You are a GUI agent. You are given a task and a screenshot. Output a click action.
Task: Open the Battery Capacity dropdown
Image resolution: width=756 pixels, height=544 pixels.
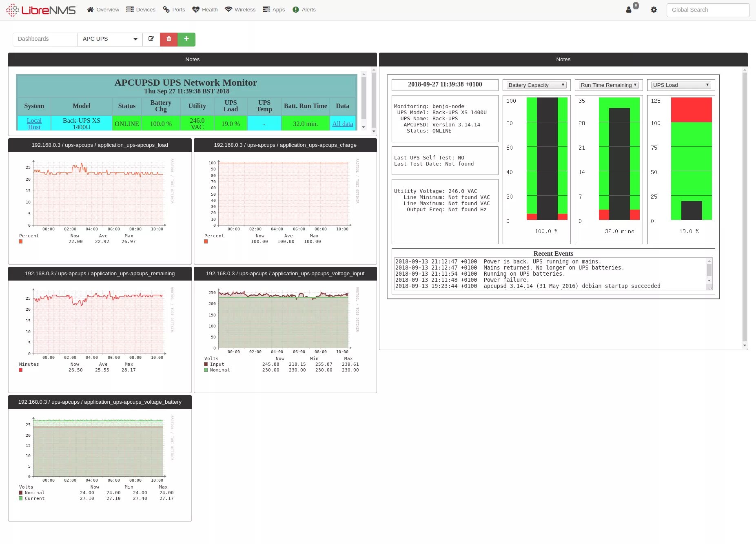tap(537, 85)
